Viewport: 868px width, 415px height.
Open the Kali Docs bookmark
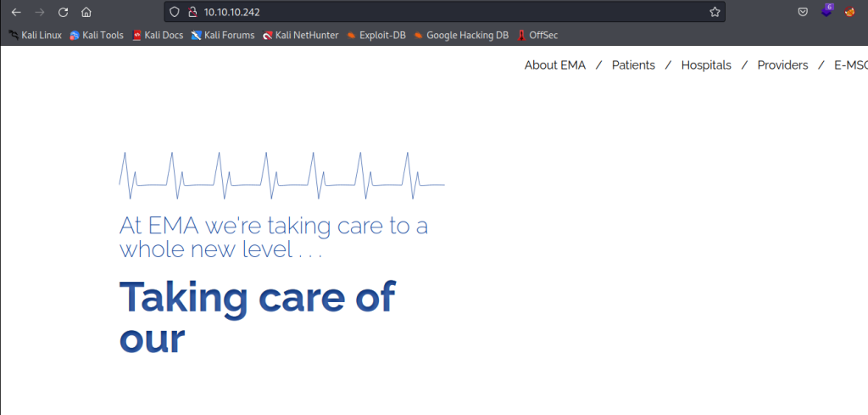coord(158,35)
